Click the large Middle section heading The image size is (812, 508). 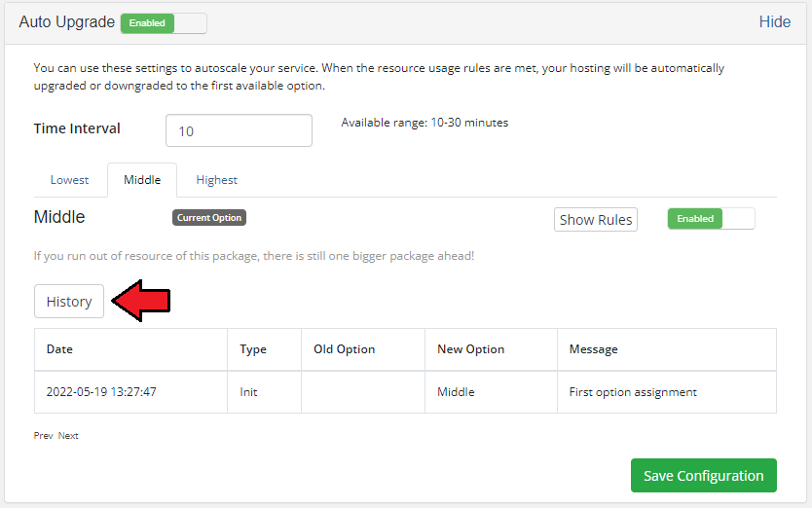59,216
